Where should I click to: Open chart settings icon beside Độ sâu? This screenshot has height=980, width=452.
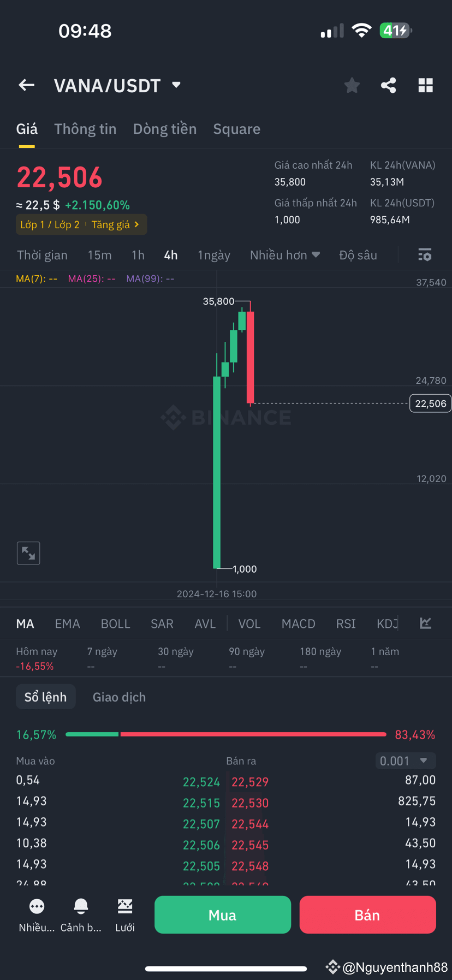click(425, 254)
